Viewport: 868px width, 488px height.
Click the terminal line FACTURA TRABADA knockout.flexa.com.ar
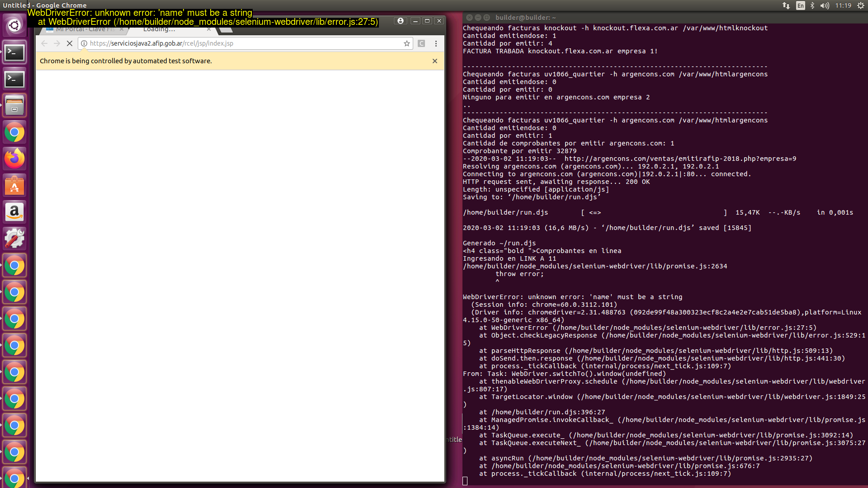coord(560,51)
